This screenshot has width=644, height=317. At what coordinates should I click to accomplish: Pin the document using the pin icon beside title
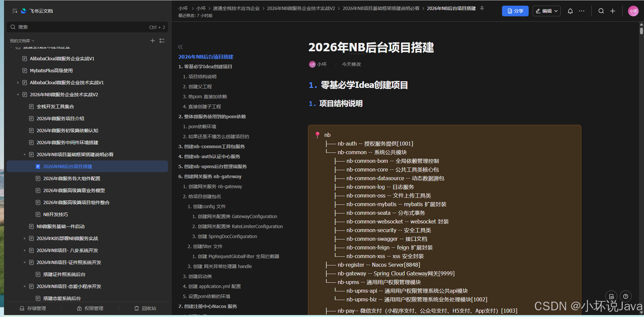482,8
